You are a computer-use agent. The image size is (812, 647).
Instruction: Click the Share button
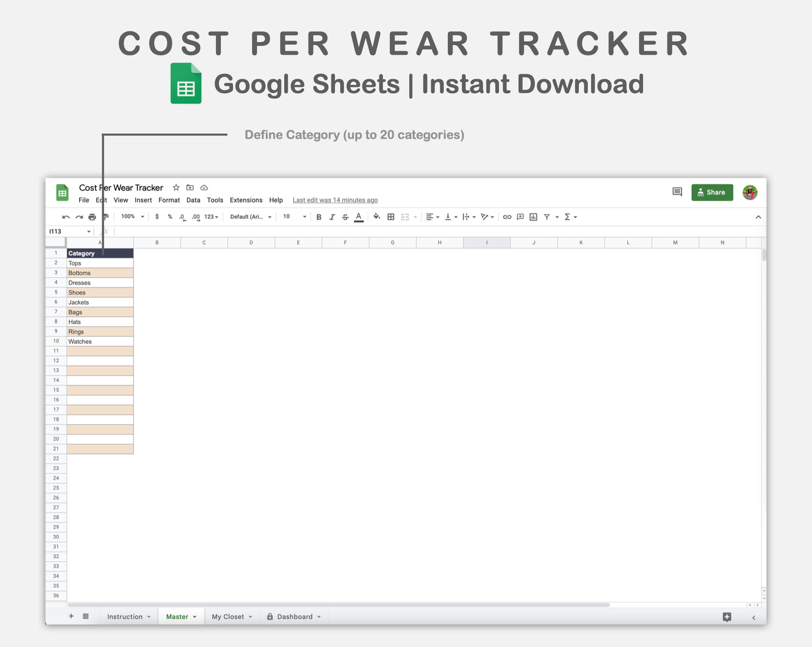click(x=712, y=192)
